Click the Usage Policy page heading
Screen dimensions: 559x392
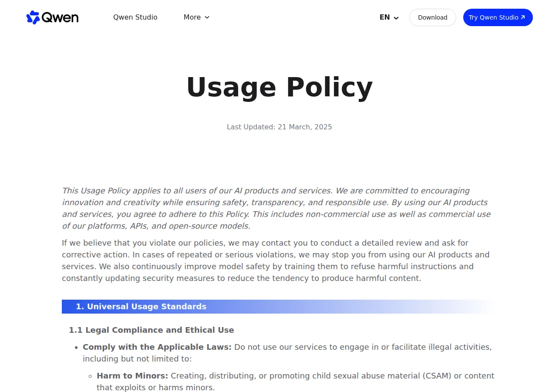coord(279,87)
